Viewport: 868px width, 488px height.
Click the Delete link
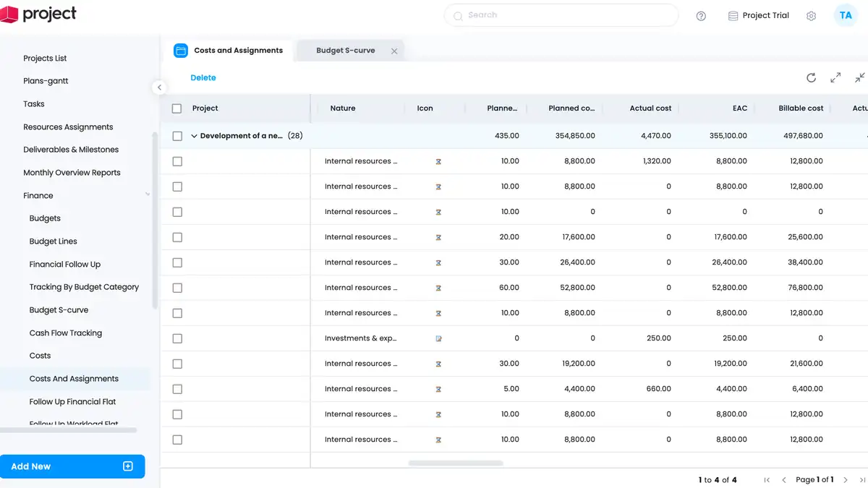point(203,78)
